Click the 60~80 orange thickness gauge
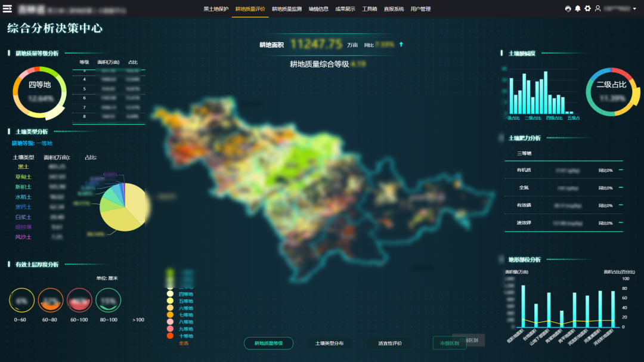The width and height of the screenshot is (644, 362). coord(51,301)
